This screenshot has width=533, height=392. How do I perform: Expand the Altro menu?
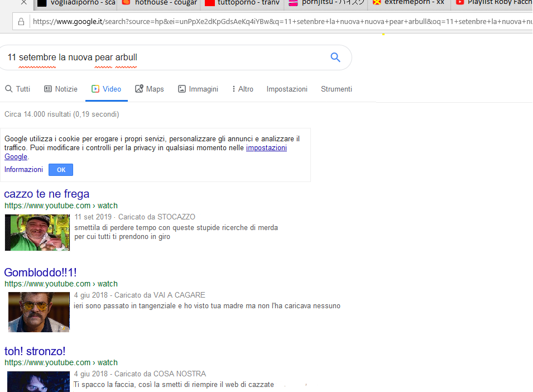coord(243,89)
